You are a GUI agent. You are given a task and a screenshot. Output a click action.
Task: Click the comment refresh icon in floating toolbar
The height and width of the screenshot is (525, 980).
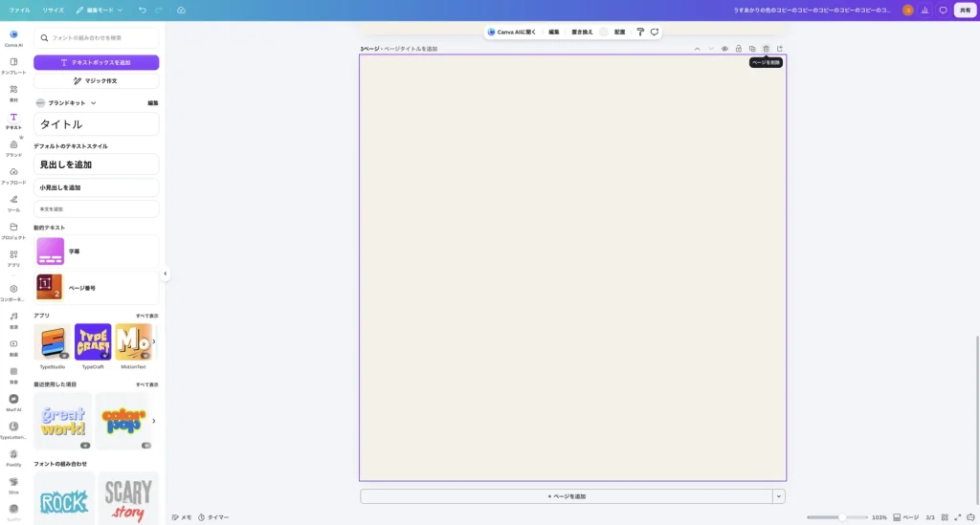pos(655,32)
